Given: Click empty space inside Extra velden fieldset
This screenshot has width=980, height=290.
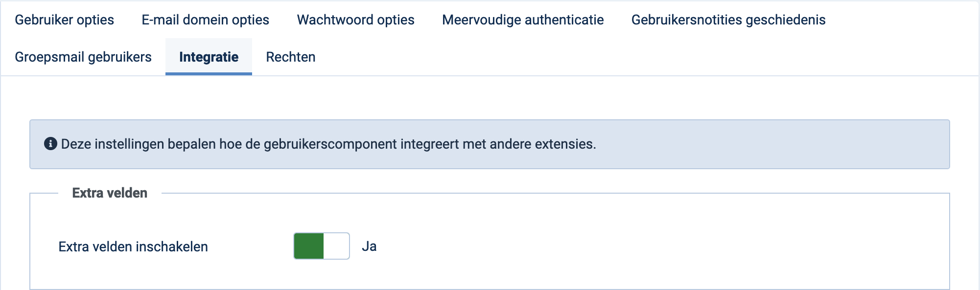Looking at the screenshot, I should [x=636, y=245].
